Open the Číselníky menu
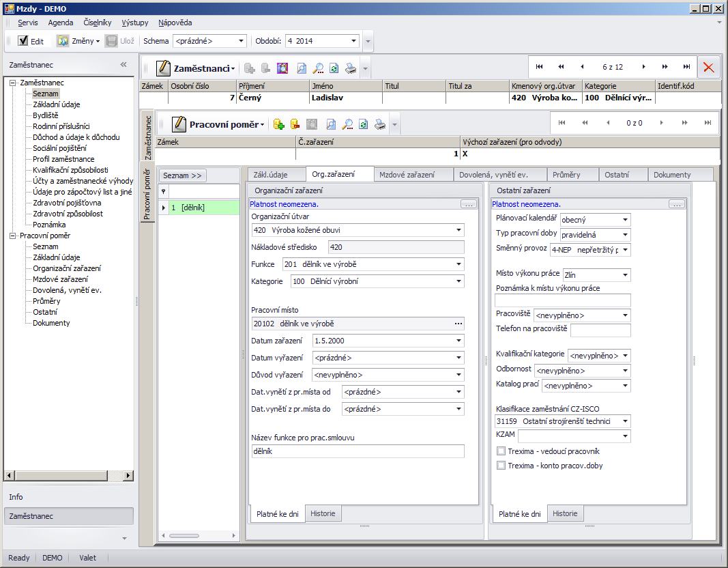The height and width of the screenshot is (568, 728). (x=98, y=23)
